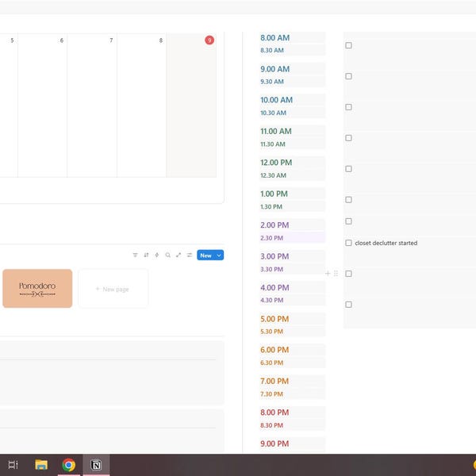Image resolution: width=476 pixels, height=476 pixels.
Task: Open Task View on the taskbar
Action: (x=13, y=465)
